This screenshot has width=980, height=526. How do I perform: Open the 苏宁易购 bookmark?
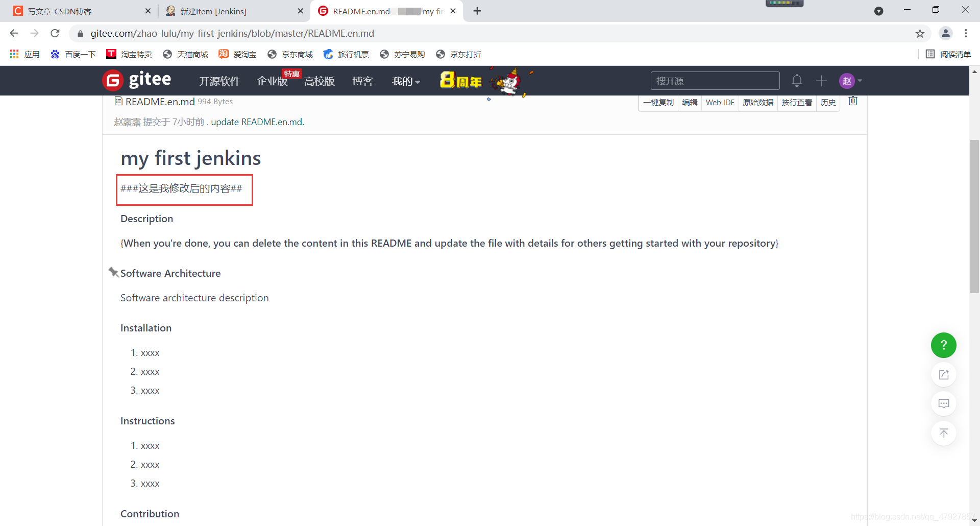pos(402,54)
